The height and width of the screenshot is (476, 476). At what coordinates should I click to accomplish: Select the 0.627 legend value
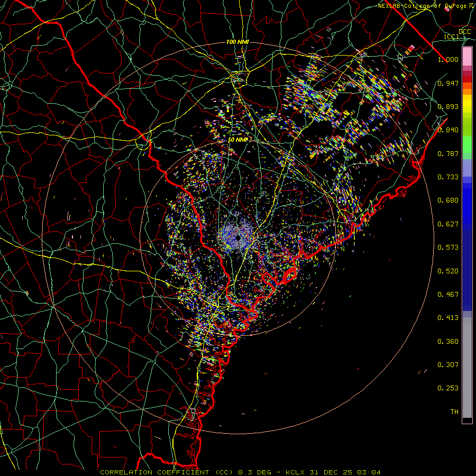[x=448, y=224]
